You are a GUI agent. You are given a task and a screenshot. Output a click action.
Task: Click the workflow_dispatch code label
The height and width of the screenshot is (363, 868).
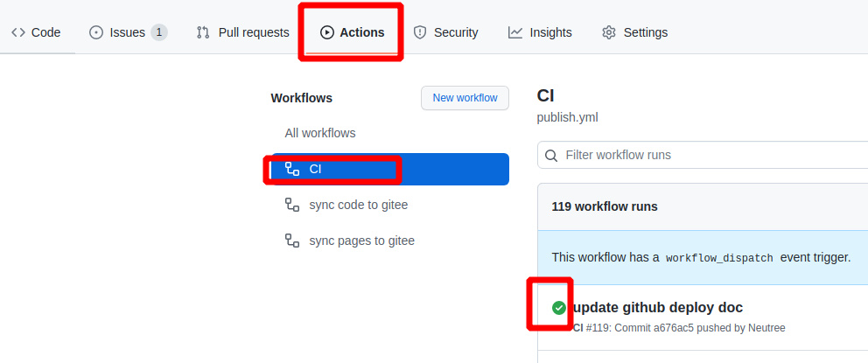click(x=719, y=258)
